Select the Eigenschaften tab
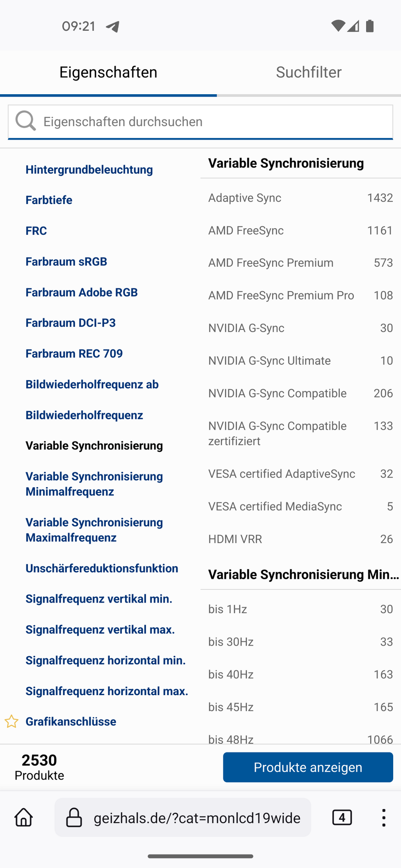401x868 pixels. [108, 73]
